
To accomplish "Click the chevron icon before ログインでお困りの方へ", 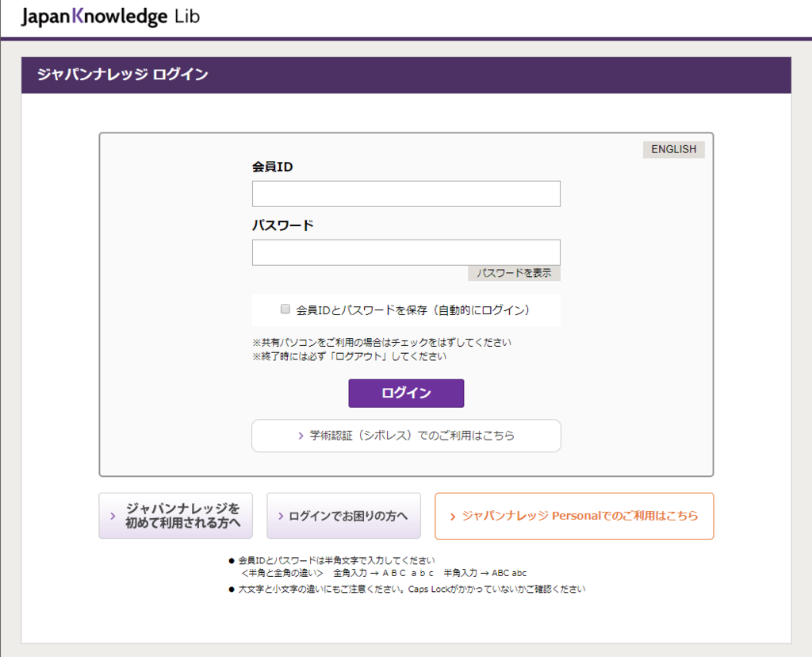I will [x=281, y=516].
